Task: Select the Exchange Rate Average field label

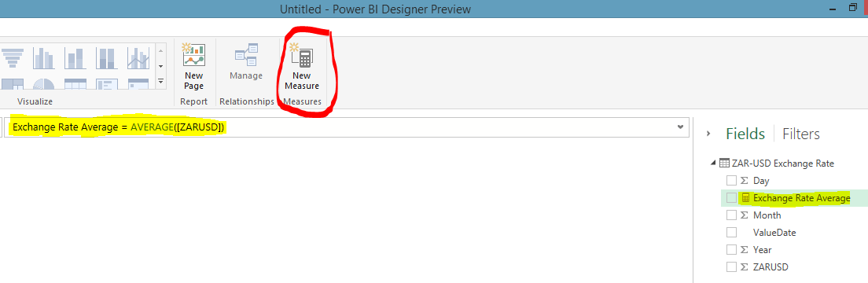Action: coord(802,198)
